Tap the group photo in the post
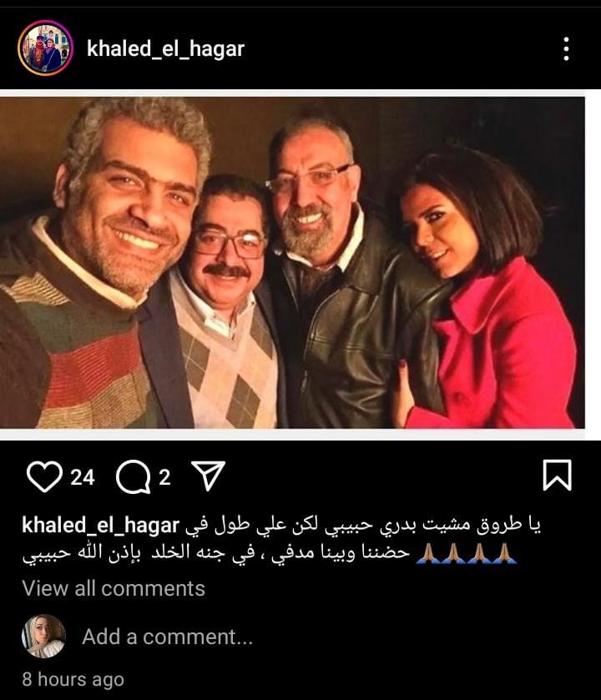 coord(292,263)
